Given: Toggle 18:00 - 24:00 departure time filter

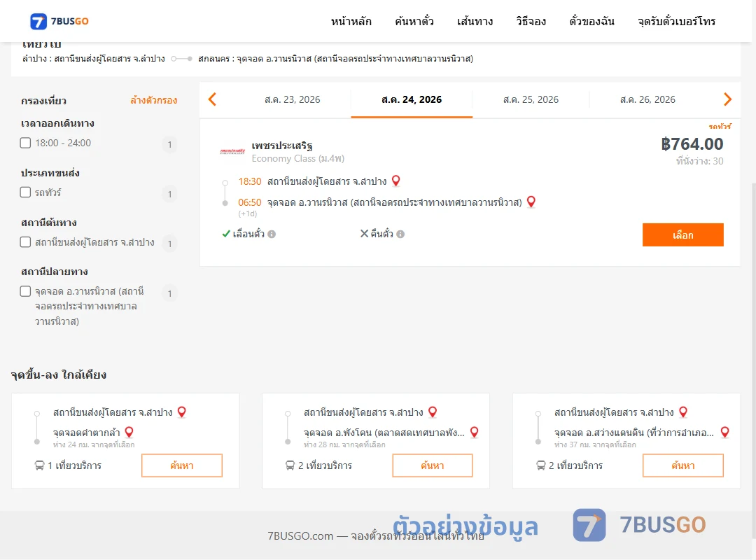Looking at the screenshot, I should coord(26,143).
